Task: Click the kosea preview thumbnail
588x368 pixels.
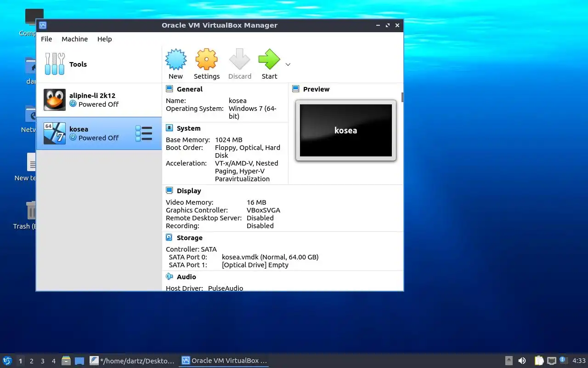Action: tap(345, 130)
